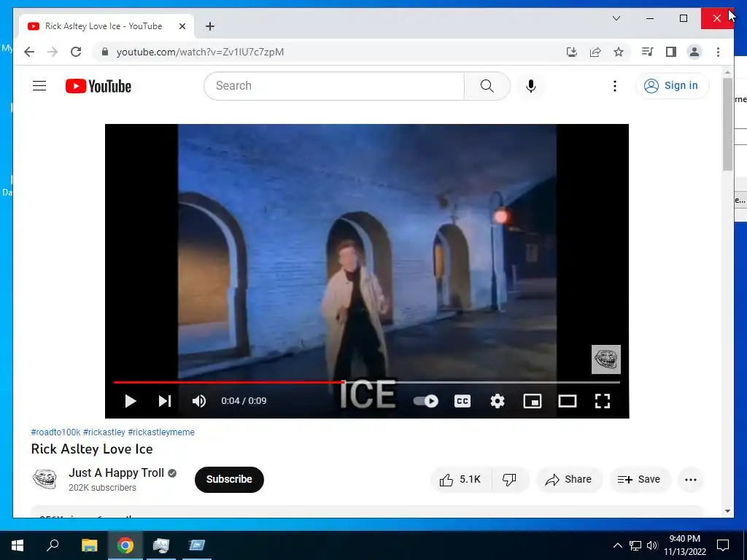Search with your voice microphone

(x=531, y=86)
